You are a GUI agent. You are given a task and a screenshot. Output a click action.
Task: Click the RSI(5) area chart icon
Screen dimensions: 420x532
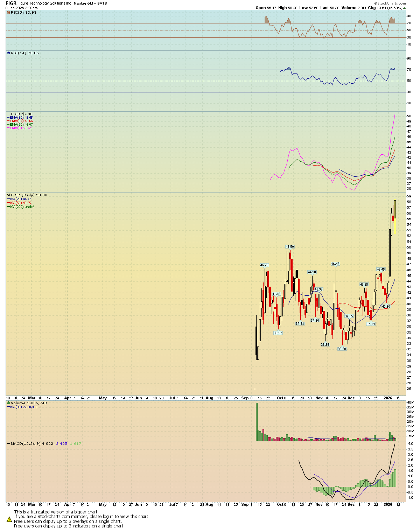pyautogui.click(x=8, y=13)
